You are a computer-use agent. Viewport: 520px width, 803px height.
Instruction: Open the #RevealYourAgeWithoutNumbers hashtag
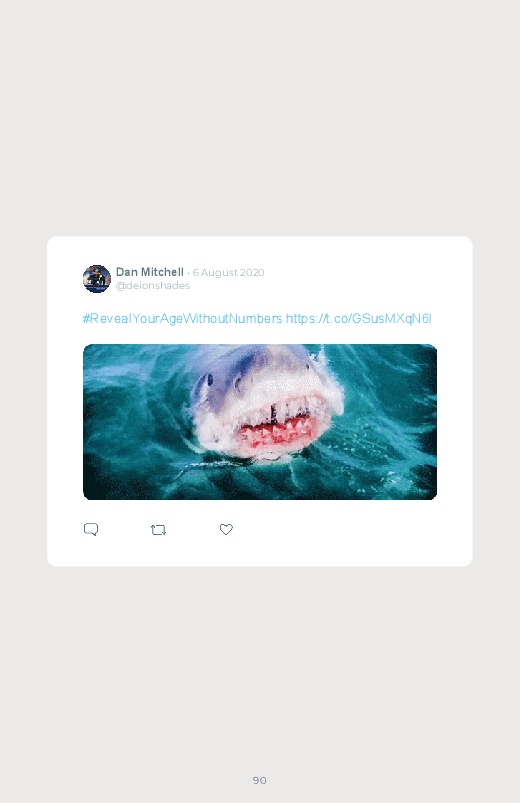coord(182,319)
